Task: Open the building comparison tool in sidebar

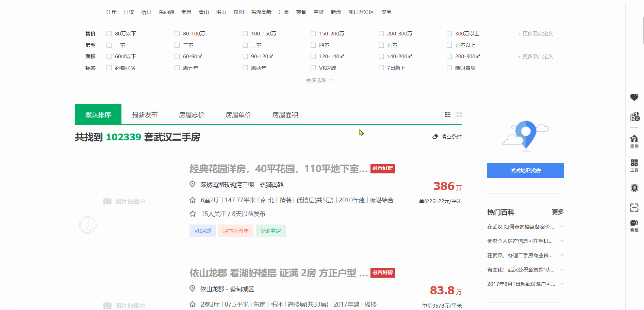Action: pos(634,117)
